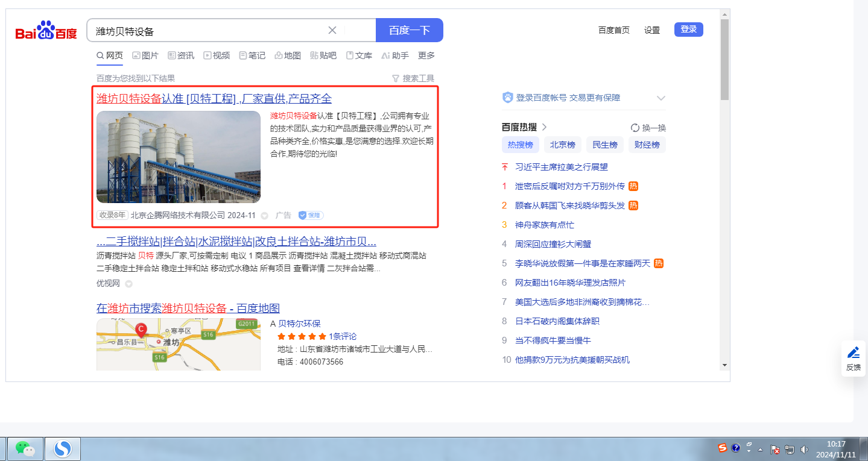
Task: Expand the 更多 menu
Action: 426,55
